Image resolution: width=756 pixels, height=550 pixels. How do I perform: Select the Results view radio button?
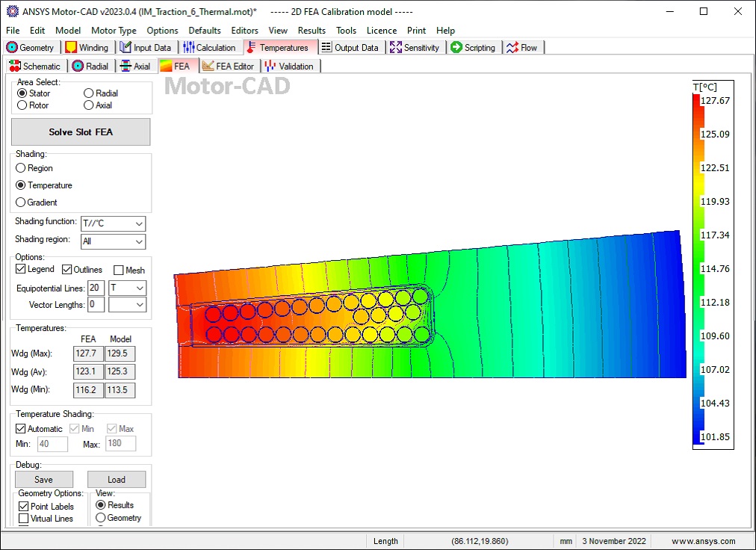(x=100, y=504)
